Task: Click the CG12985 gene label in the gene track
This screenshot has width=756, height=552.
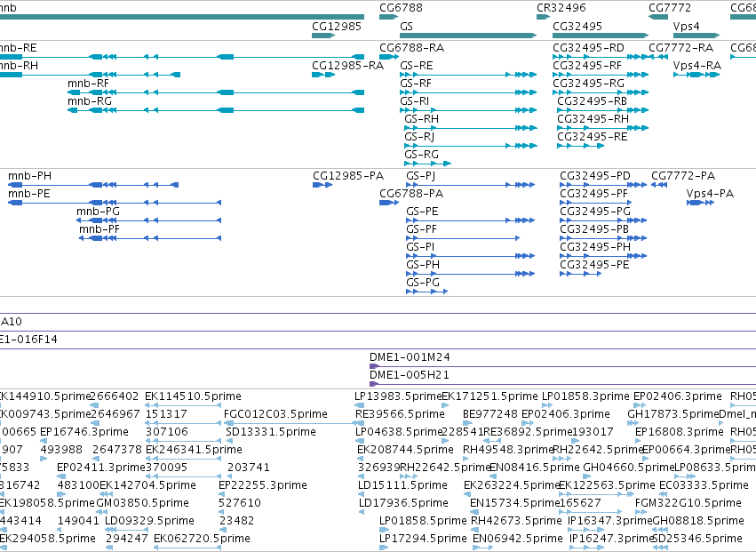Action: pos(337,26)
